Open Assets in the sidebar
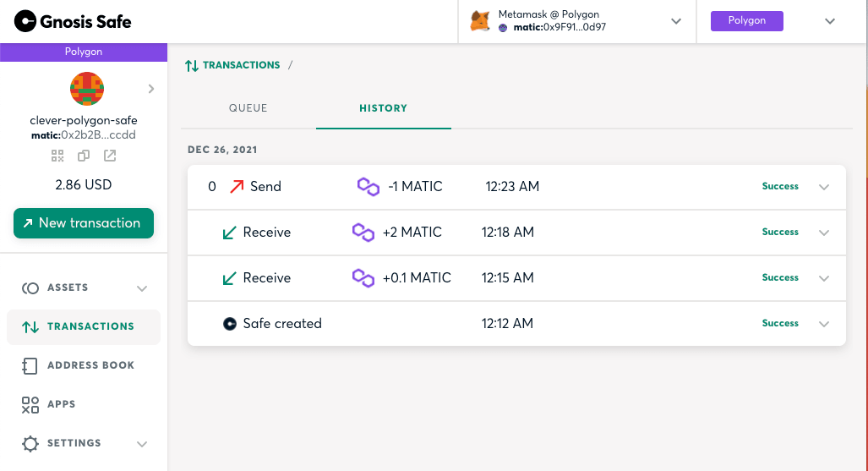This screenshot has height=471, width=868. pyautogui.click(x=84, y=288)
